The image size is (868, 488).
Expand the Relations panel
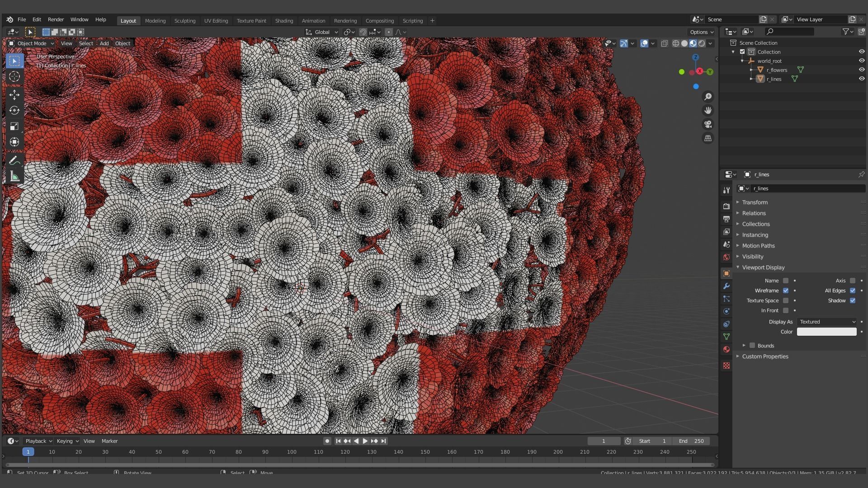coord(754,213)
